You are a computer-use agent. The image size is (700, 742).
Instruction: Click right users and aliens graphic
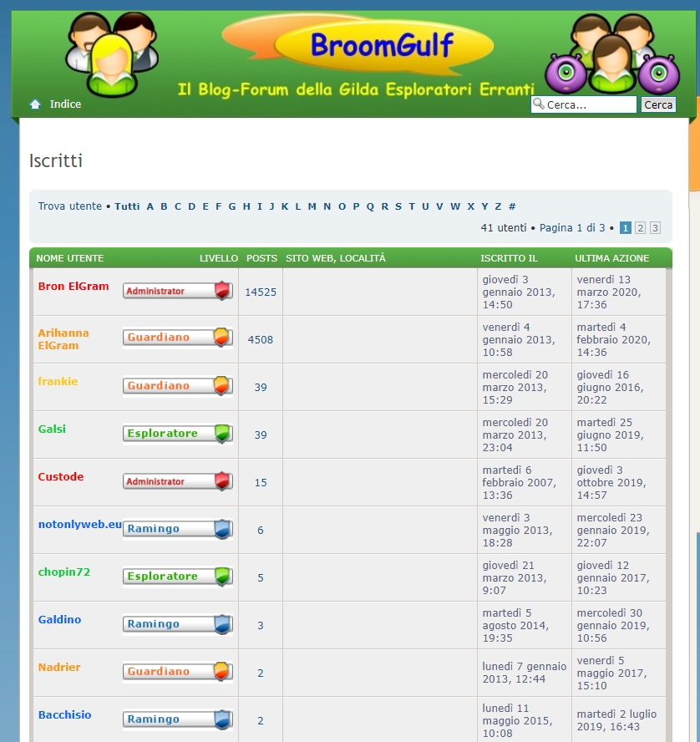click(612, 53)
